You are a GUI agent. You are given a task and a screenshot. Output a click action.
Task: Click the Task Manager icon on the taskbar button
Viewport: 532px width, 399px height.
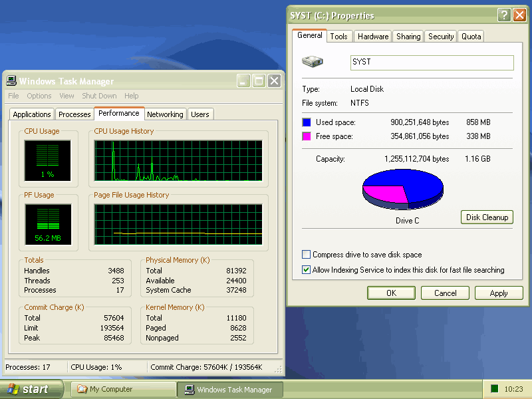(x=190, y=390)
